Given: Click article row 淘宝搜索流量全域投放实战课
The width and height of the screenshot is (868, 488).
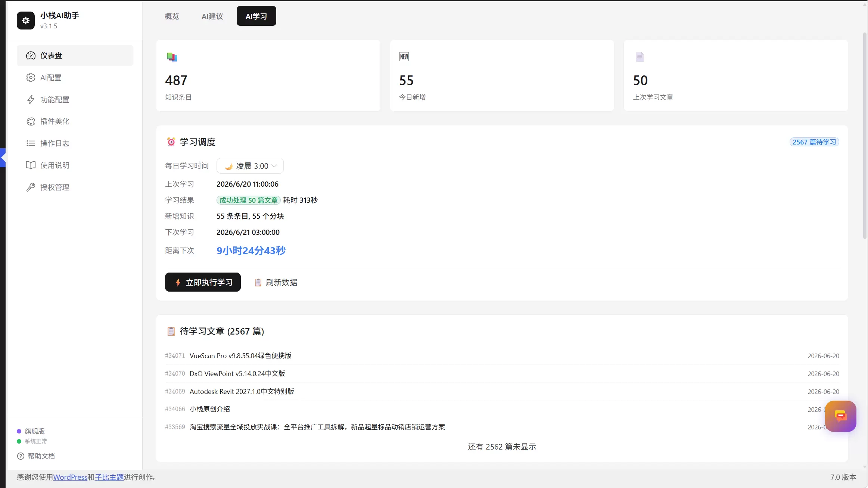Looking at the screenshot, I should pos(502,427).
